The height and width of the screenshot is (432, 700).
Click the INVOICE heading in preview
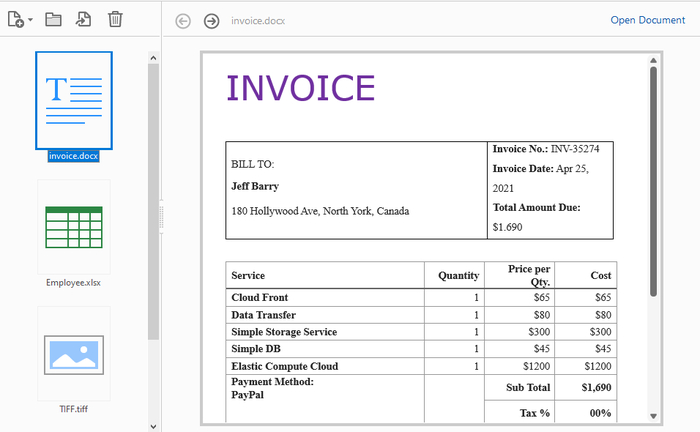(x=301, y=88)
